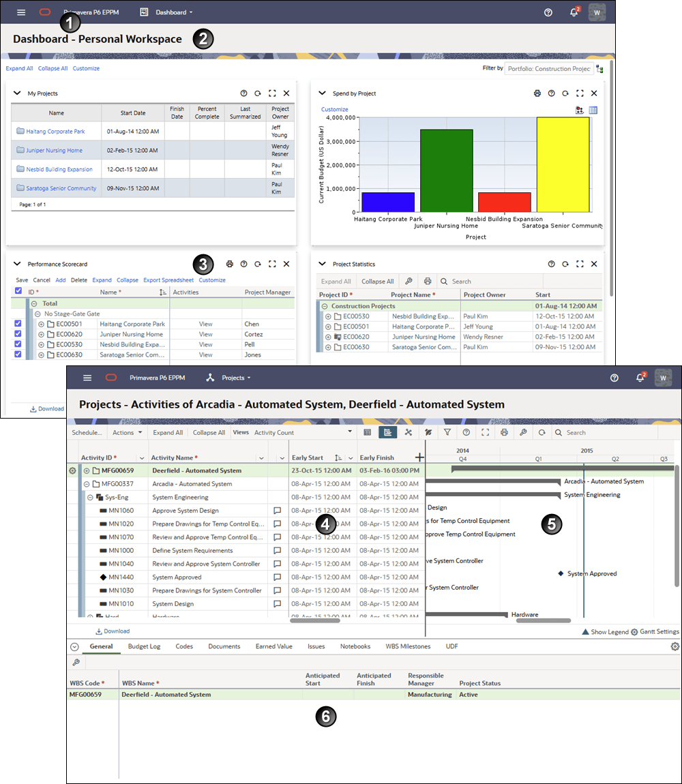Collapse the Performance Scorecard portlet
The image size is (682, 784).
tap(17, 264)
